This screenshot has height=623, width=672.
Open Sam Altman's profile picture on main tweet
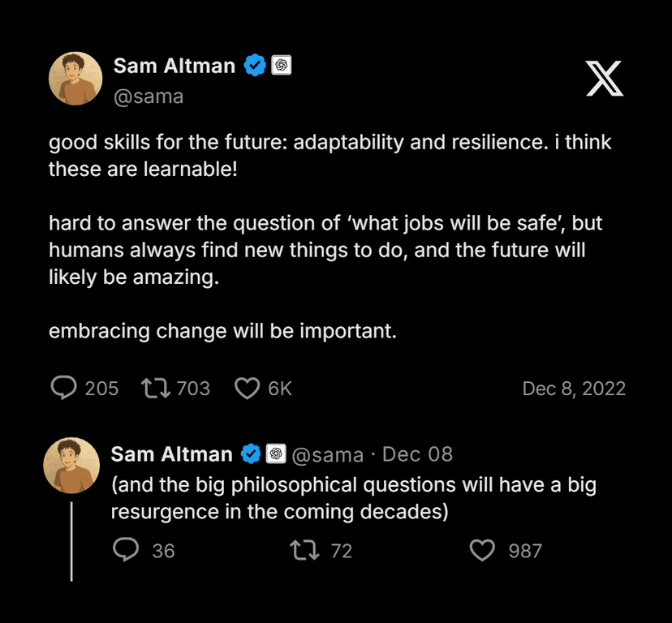coord(75,79)
